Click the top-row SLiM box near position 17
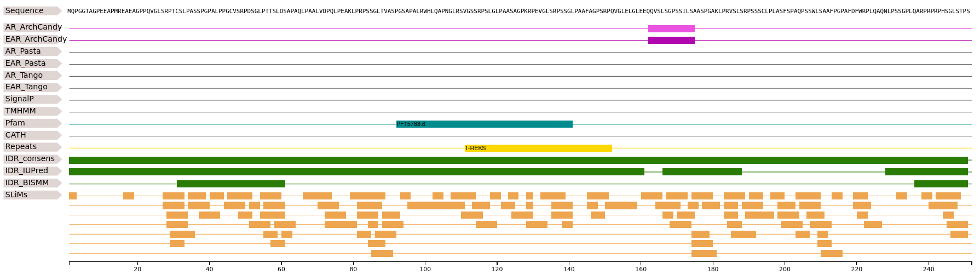980x280 pixels. tap(129, 196)
